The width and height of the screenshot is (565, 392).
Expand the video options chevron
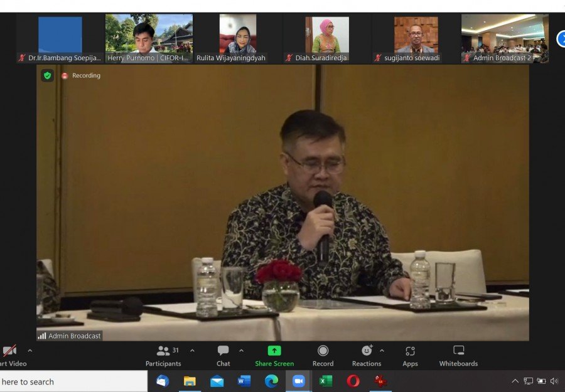point(30,351)
